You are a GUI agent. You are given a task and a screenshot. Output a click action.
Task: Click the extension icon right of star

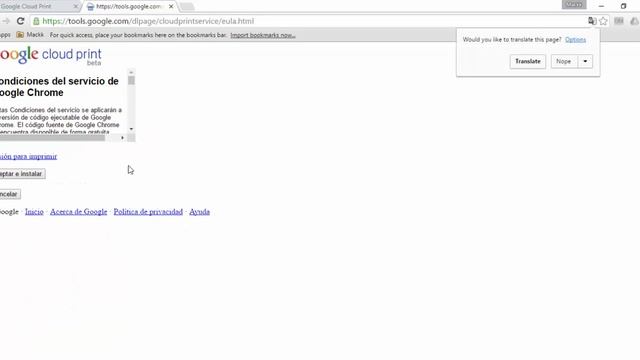click(x=619, y=21)
